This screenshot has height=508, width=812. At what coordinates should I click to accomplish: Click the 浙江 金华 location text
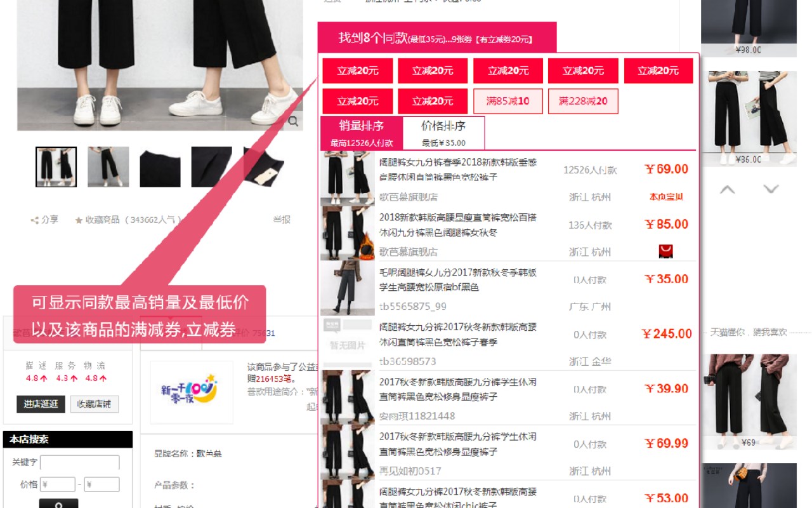pos(590,361)
